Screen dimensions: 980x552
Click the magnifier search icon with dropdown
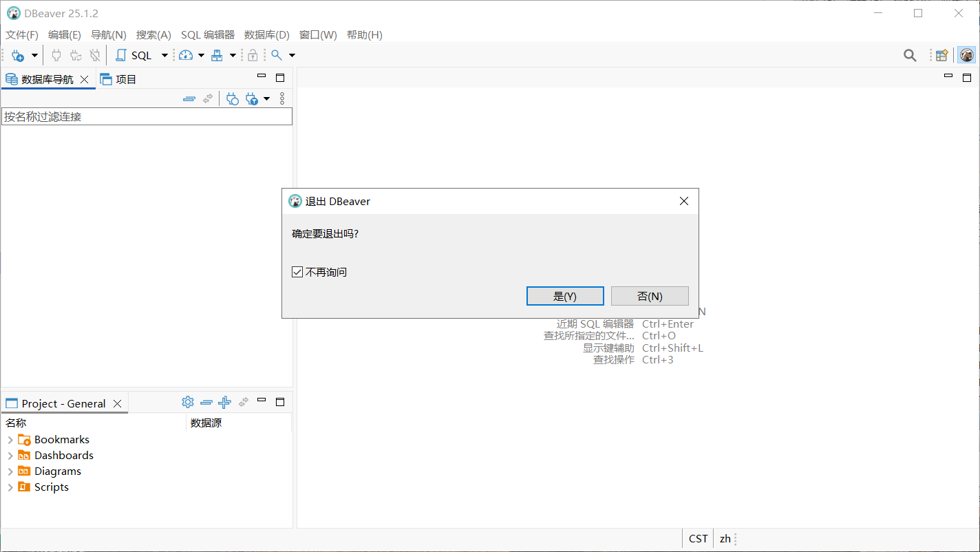[x=277, y=56]
